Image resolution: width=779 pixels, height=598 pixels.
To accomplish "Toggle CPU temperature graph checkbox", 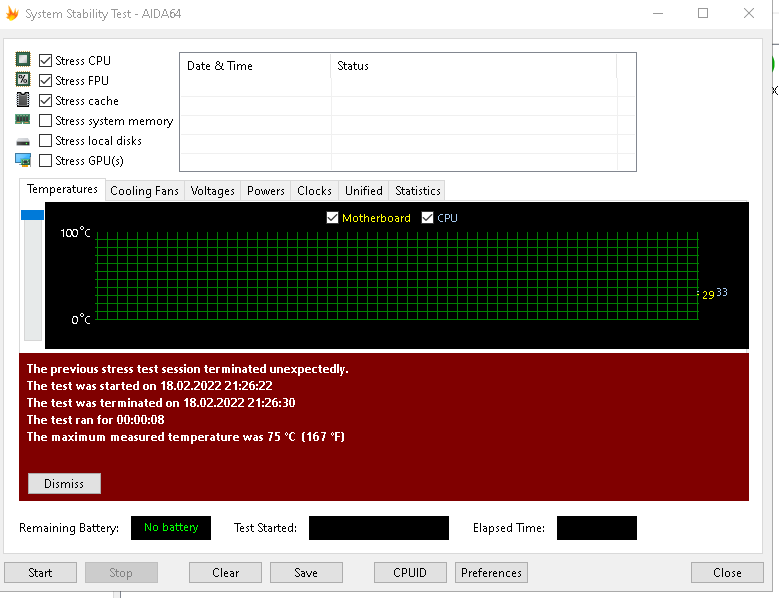I will coord(427,218).
